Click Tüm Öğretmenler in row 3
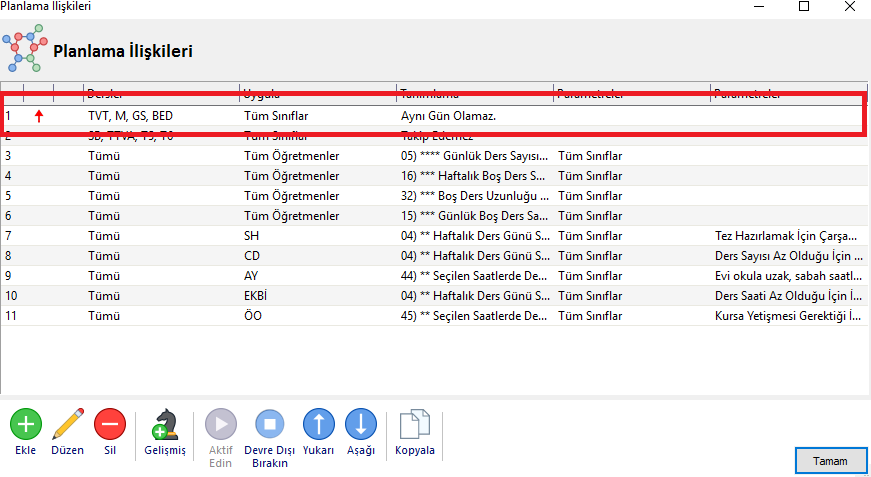871x477 pixels. 292,156
